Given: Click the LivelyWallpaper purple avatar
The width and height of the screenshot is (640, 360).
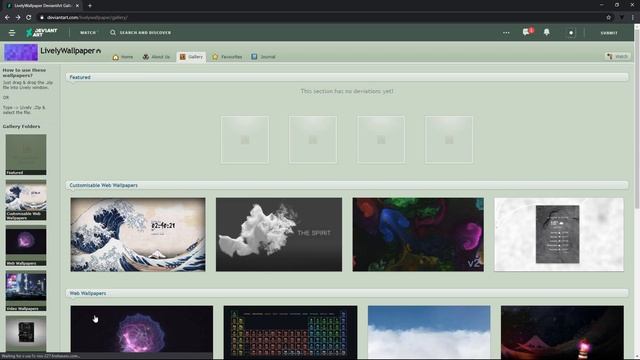Looking at the screenshot, I should point(21,52).
